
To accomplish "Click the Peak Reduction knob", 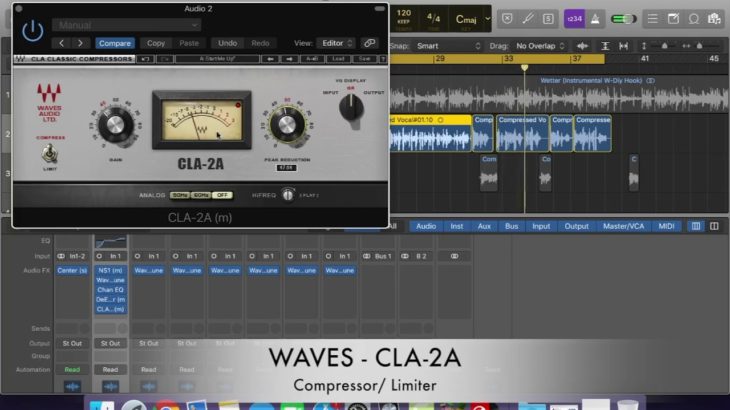I will (287, 125).
